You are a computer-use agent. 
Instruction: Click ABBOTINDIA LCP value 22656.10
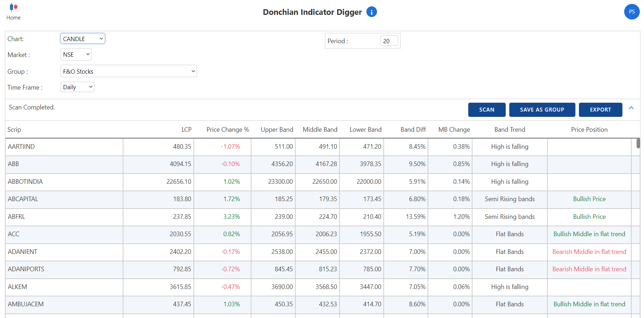pos(179,182)
